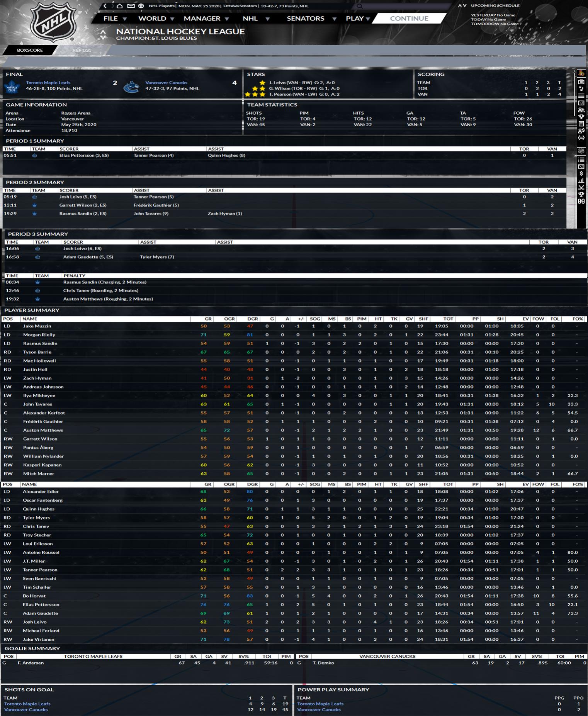Select Josh Leivo (5, ES) in Period 2
This screenshot has height=716, width=588.
point(78,197)
